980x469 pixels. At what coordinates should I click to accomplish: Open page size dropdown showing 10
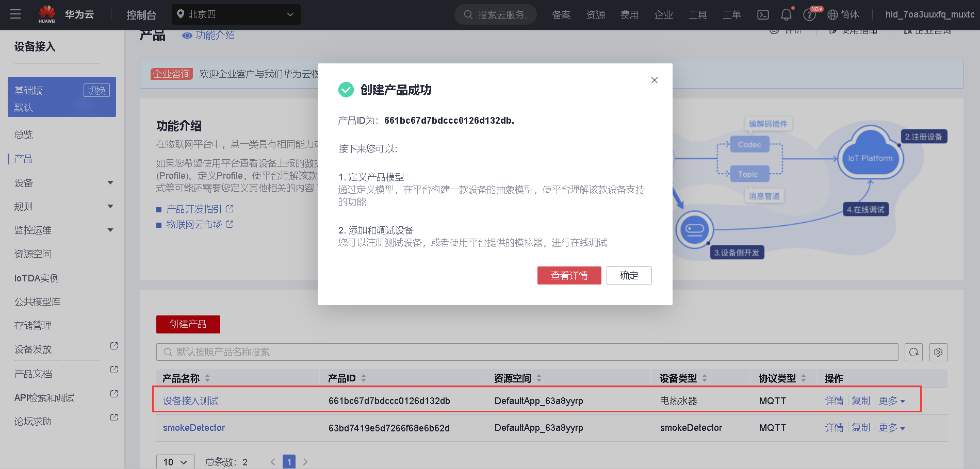[x=175, y=462]
